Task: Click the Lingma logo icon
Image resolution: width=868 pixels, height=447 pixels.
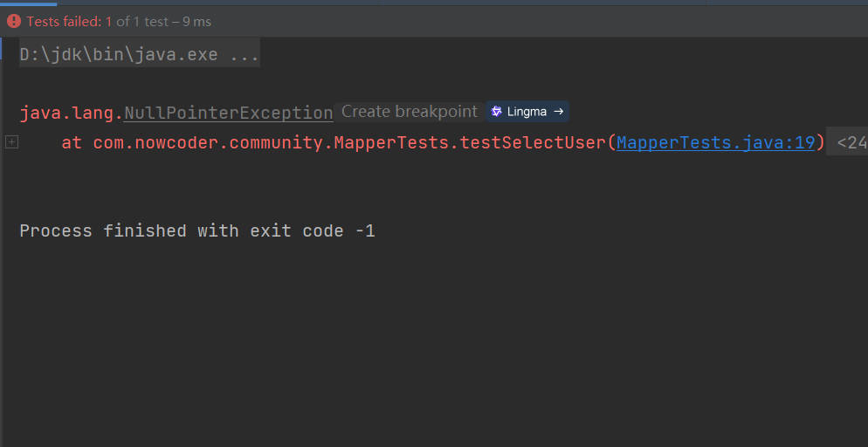Action: click(x=496, y=112)
